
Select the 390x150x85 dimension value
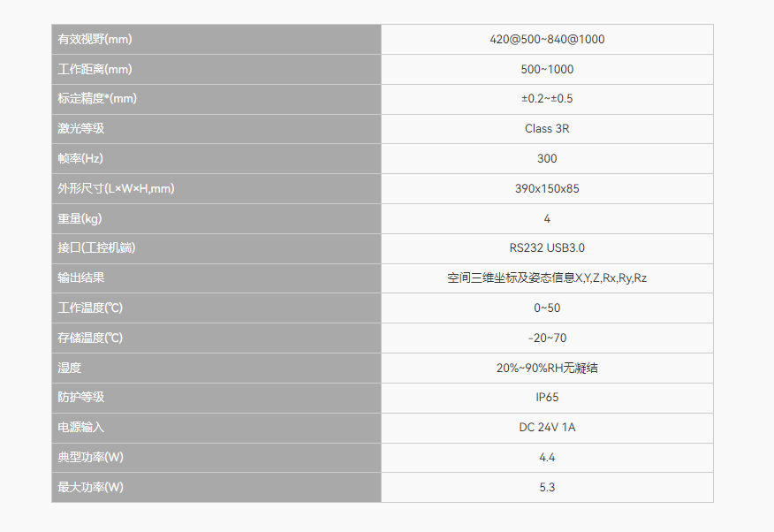[547, 188]
